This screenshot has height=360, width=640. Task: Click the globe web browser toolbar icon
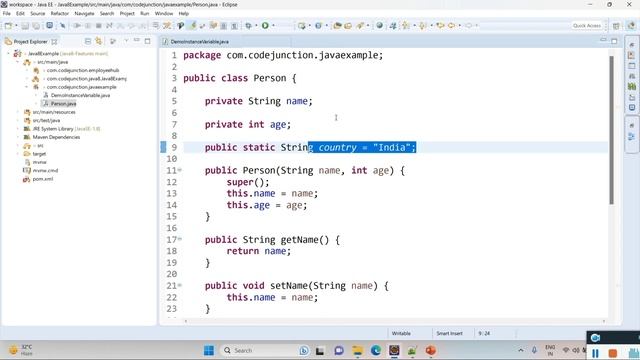(380, 26)
